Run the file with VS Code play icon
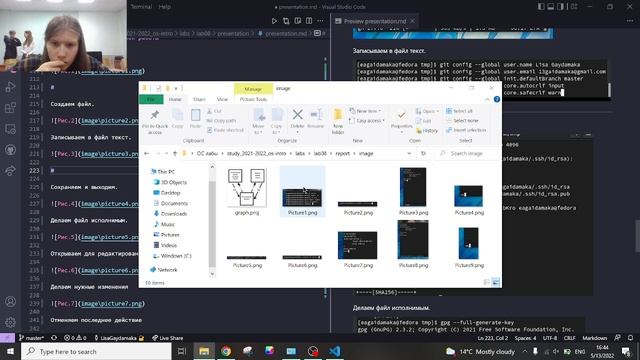 click(274, 21)
